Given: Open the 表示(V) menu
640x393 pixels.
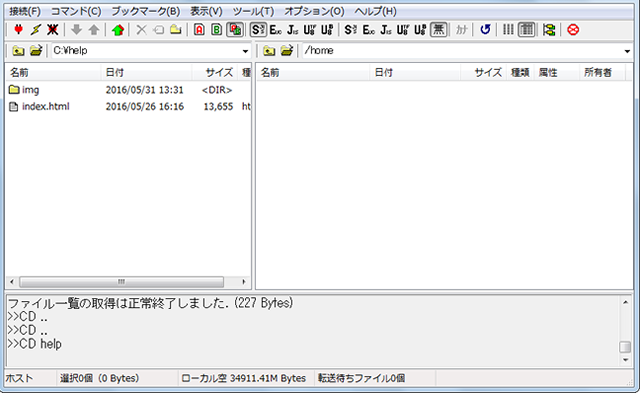Looking at the screenshot, I should 207,11.
